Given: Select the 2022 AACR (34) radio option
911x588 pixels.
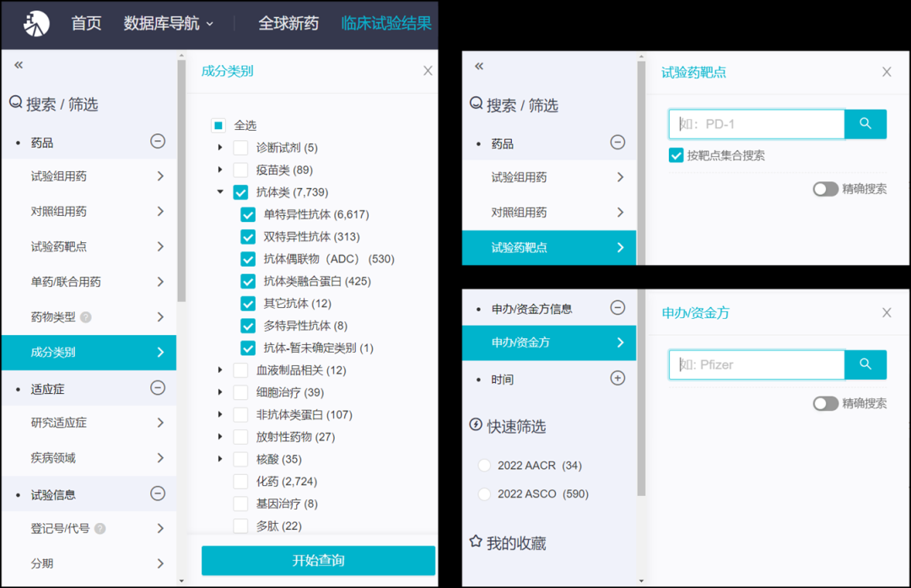Looking at the screenshot, I should click(x=484, y=466).
